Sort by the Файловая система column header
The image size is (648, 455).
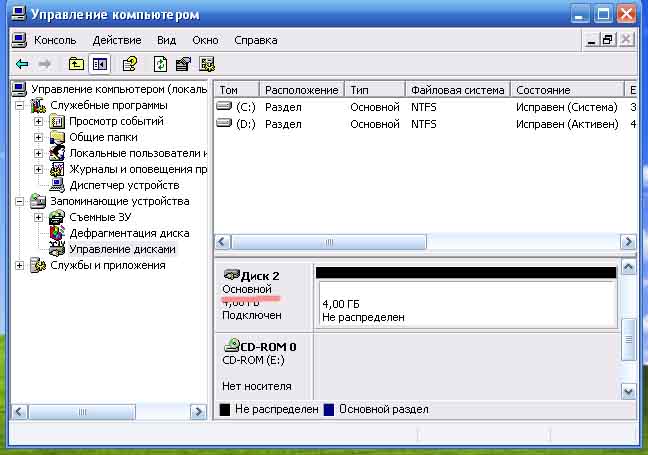coord(456,90)
